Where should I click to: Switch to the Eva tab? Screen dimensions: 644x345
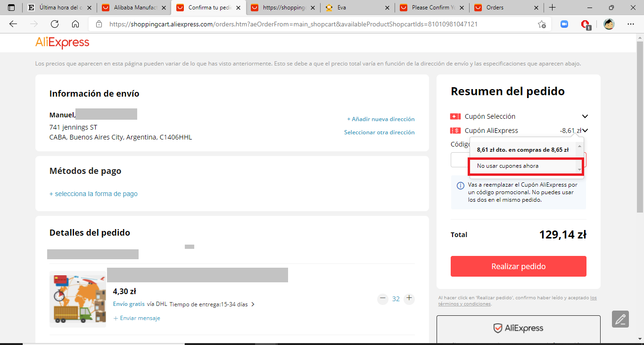[x=357, y=8]
